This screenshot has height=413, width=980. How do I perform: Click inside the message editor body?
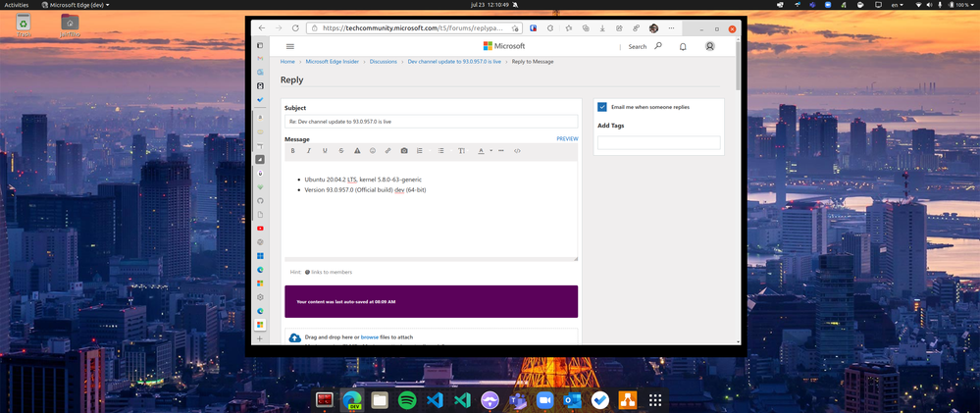point(432,209)
